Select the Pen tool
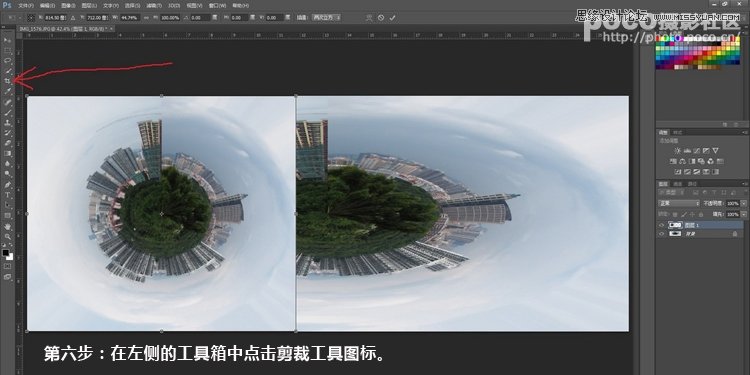 click(8, 185)
